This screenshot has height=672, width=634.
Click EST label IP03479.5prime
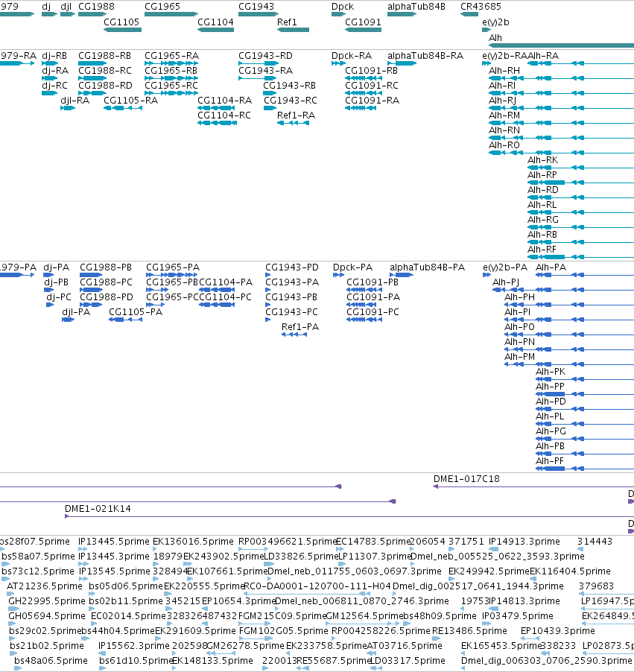[x=518, y=616]
